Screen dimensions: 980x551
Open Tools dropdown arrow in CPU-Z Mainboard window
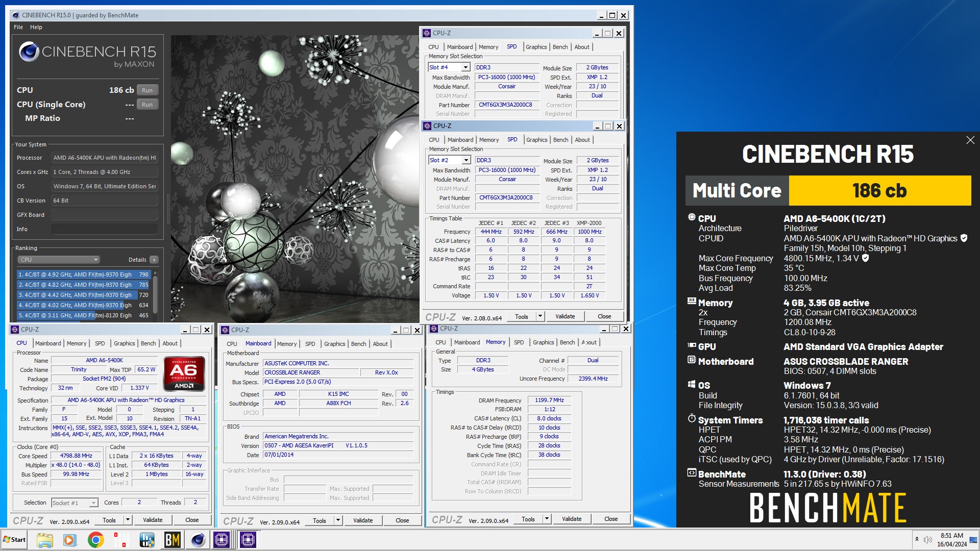click(337, 520)
